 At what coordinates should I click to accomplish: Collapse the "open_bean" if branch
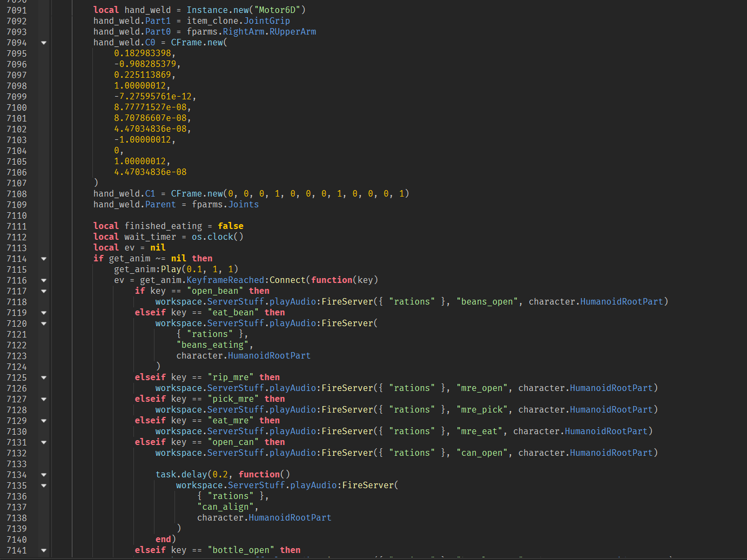(x=43, y=291)
